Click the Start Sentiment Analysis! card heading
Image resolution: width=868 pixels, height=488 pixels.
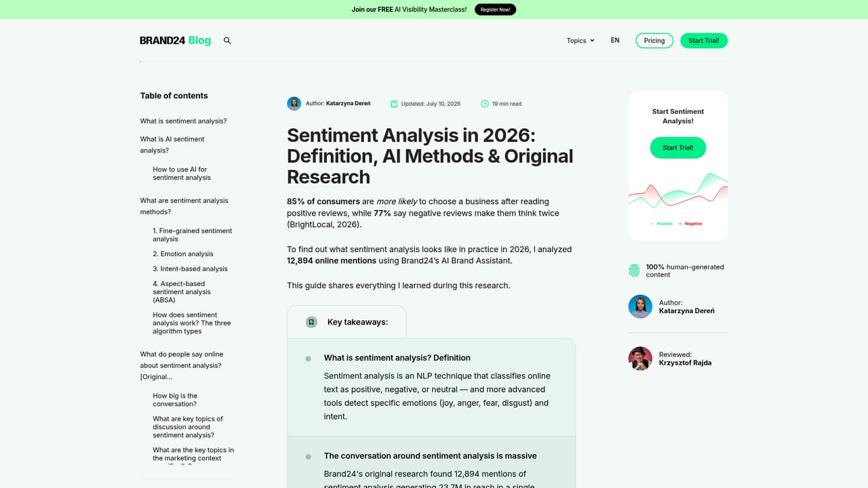click(x=678, y=116)
